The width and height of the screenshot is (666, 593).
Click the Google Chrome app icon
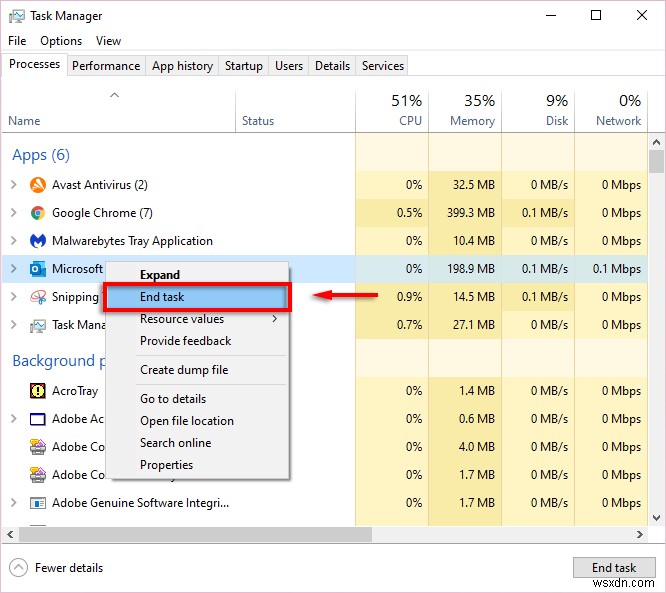point(38,213)
